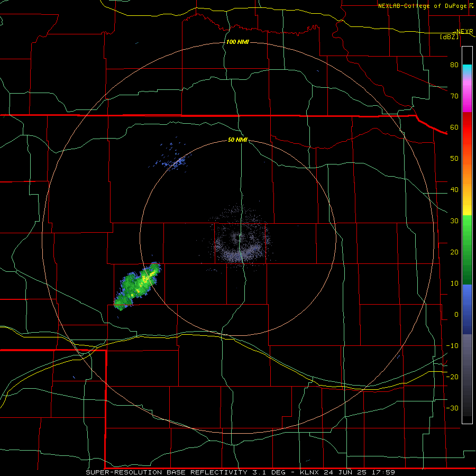Click the positive 10 value on the dBZ scale
Viewport: 476px width, 476px height.
454,283
